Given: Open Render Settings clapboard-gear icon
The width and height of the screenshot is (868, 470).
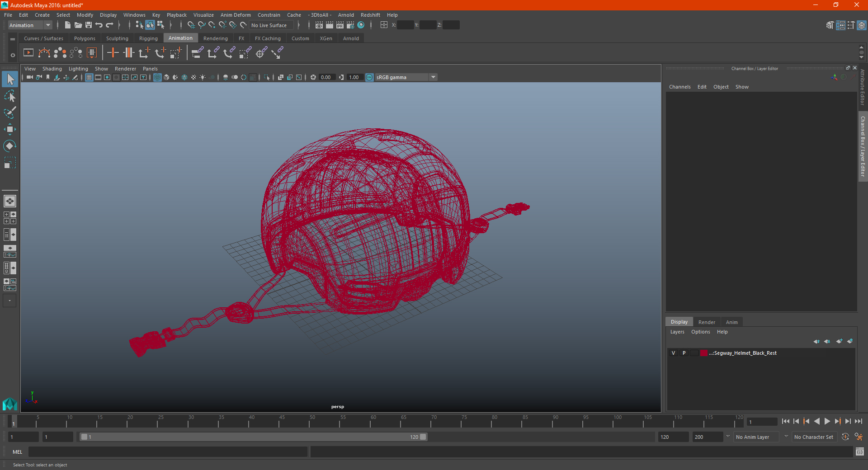Looking at the screenshot, I should [350, 25].
